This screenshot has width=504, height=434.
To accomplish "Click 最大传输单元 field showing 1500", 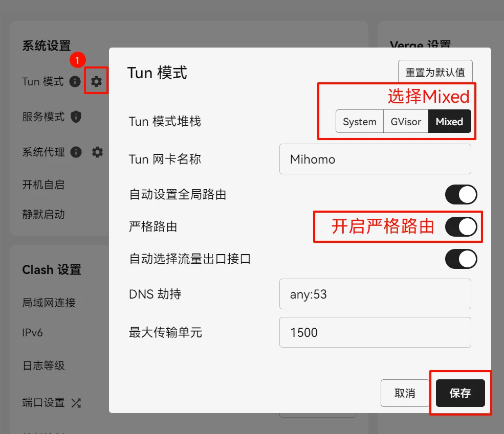I will [x=375, y=332].
